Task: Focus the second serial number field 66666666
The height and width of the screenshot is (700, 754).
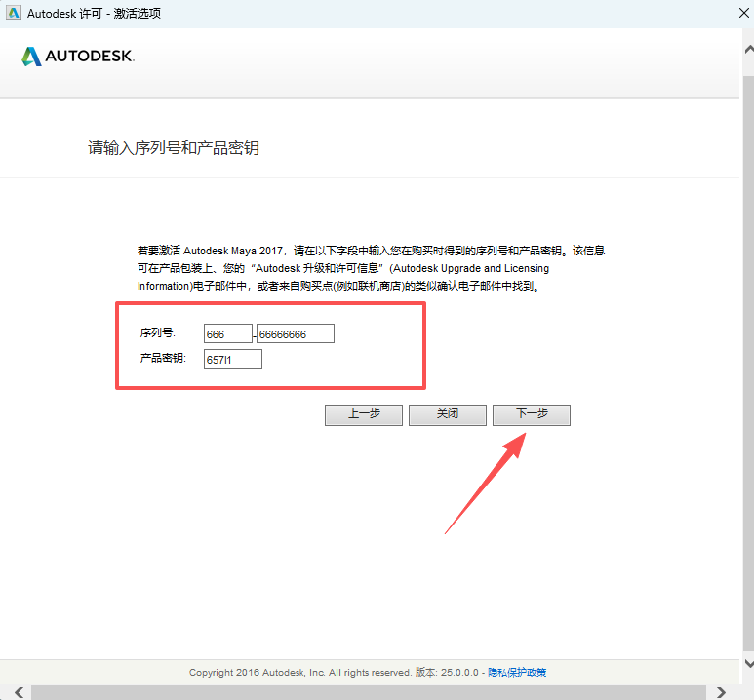Action: (296, 333)
